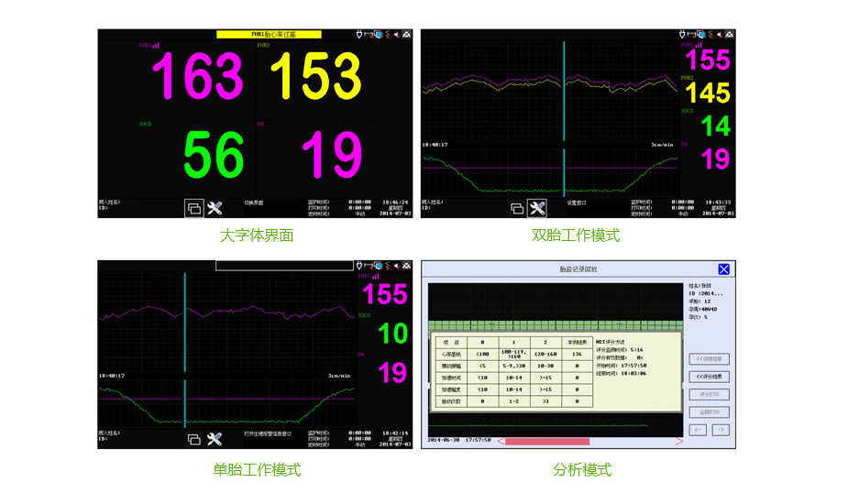The height and width of the screenshot is (504, 848).
Task: Click the empty alarm message box on single-fetus screen
Action: 284,266
